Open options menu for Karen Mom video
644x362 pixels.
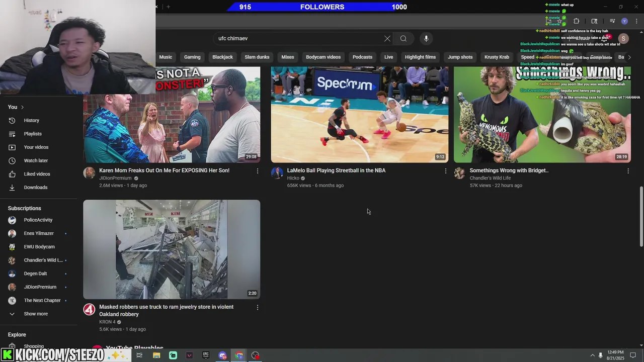pyautogui.click(x=258, y=171)
